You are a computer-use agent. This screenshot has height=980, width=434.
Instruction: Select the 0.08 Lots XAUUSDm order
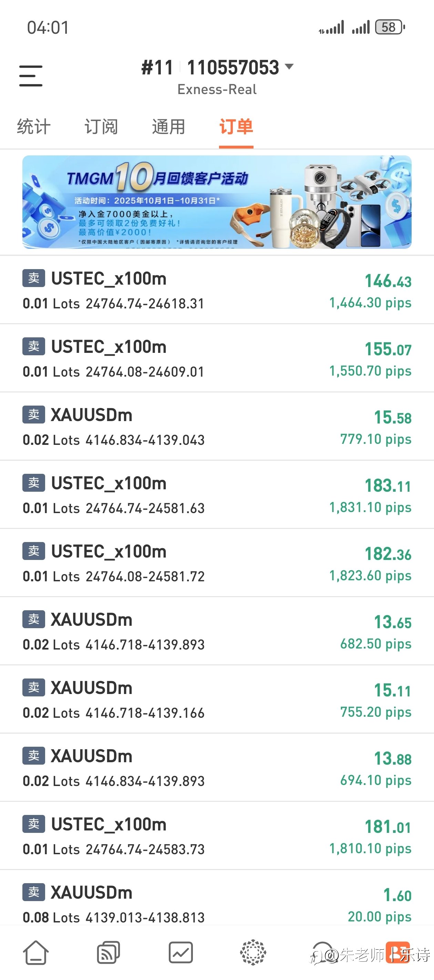[x=217, y=904]
